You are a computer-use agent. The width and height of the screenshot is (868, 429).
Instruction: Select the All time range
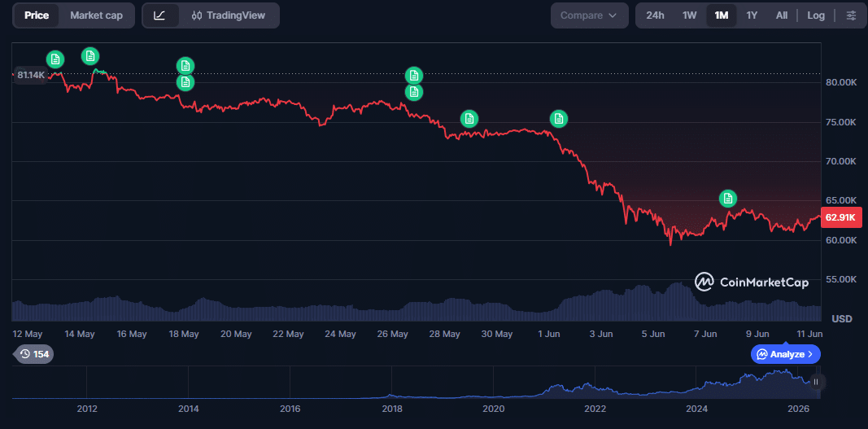[782, 15]
